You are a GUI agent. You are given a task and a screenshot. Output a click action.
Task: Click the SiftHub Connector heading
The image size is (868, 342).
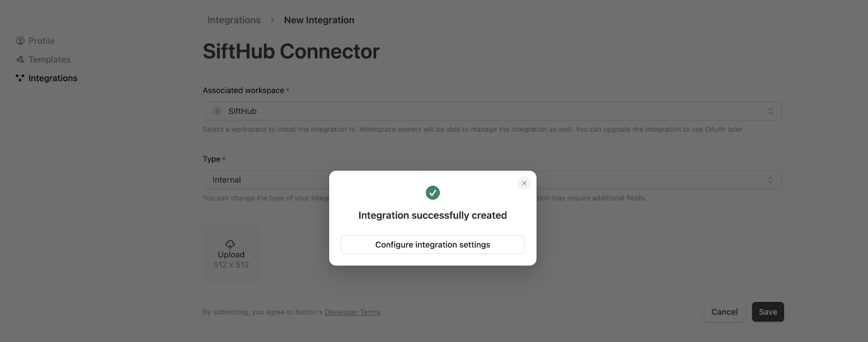[291, 51]
